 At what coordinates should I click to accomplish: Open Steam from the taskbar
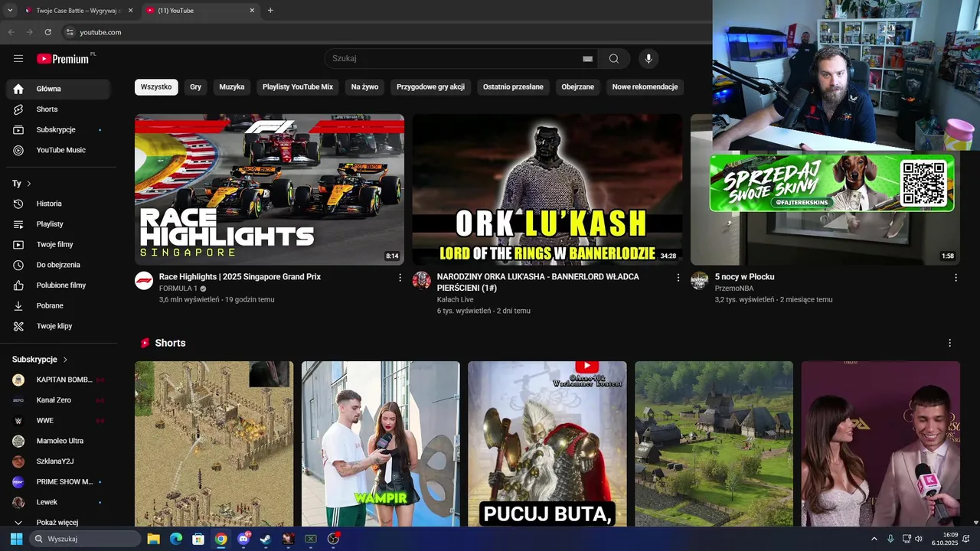coord(266,539)
